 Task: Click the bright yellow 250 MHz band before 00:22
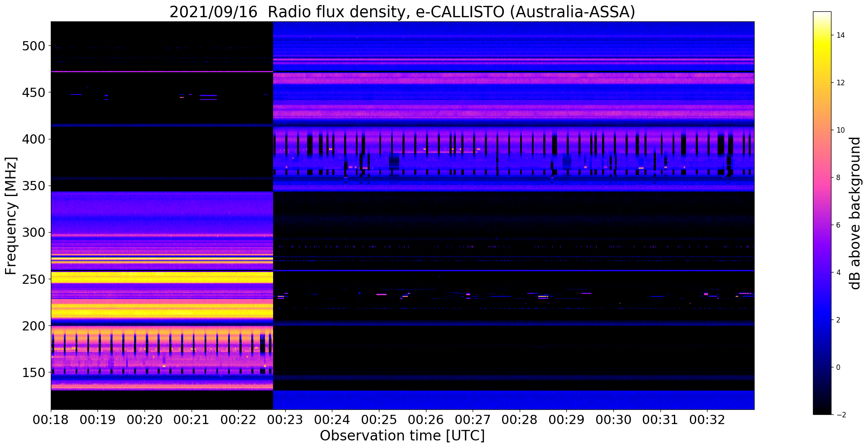pyautogui.click(x=162, y=277)
